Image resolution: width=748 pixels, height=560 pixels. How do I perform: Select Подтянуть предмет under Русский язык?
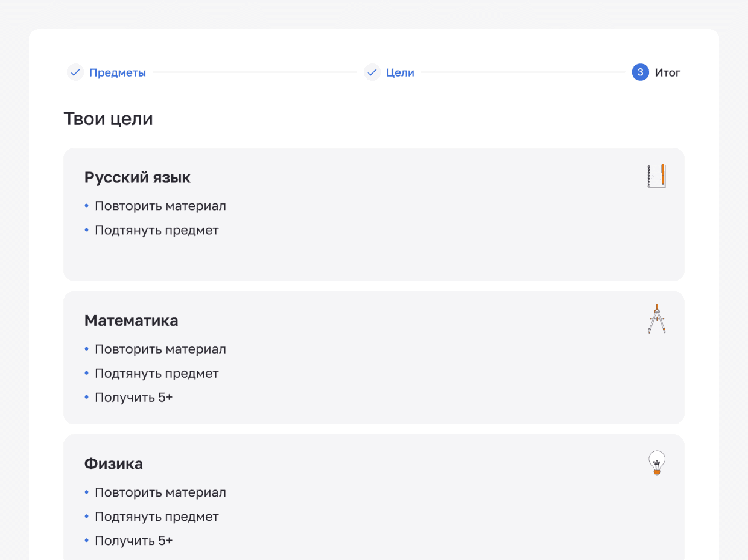[157, 230]
